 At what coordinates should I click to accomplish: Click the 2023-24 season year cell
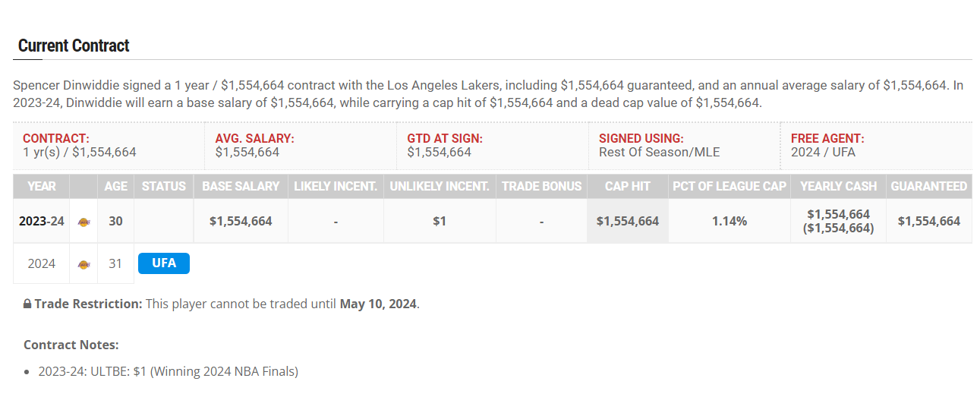click(x=41, y=222)
